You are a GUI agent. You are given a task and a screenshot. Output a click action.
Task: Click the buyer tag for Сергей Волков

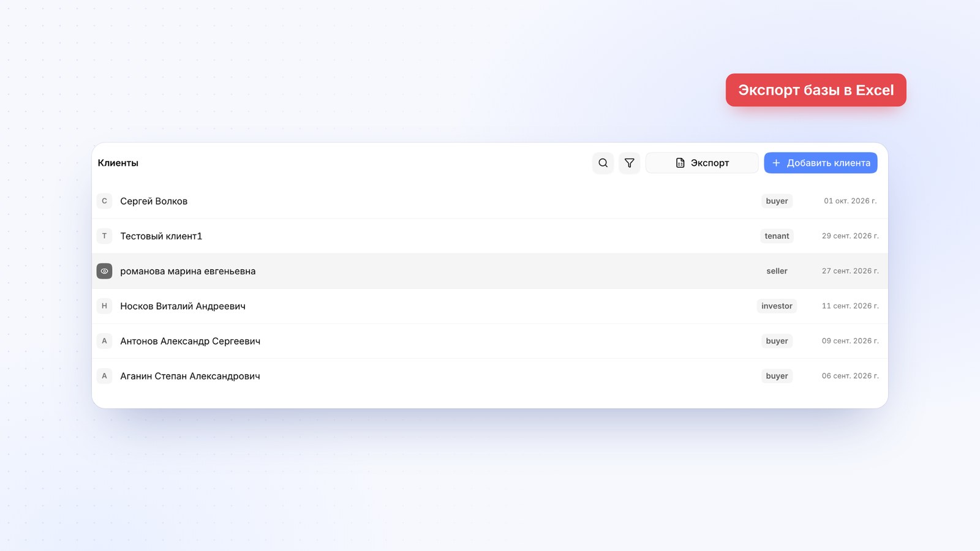tap(777, 201)
